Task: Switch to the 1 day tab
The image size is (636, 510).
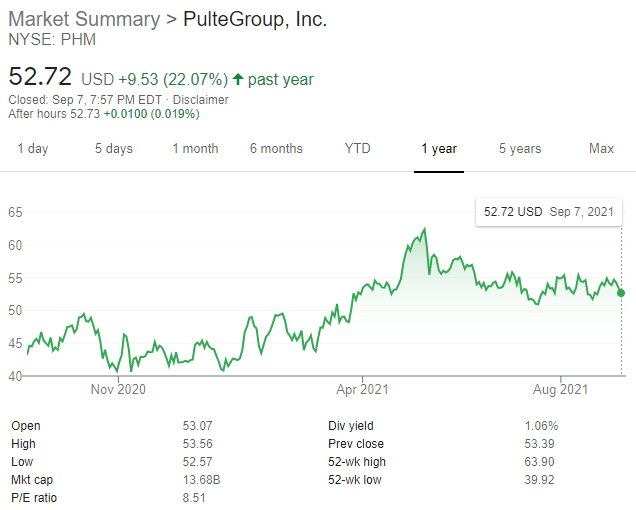Action: [32, 149]
